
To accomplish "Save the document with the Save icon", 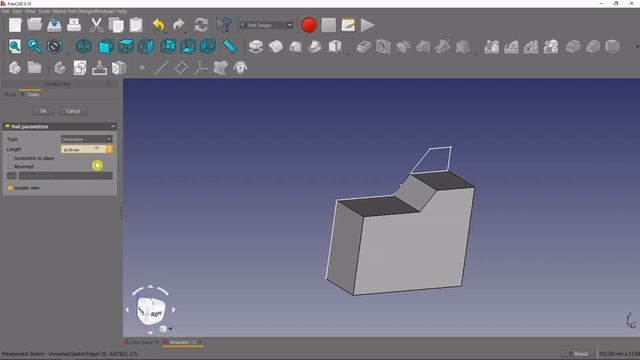I will 54,25.
